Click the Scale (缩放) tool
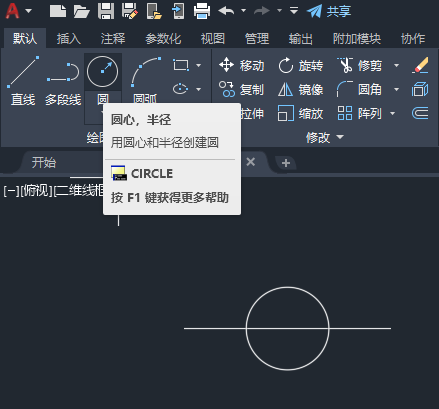Image resolution: width=439 pixels, height=409 pixels. pos(301,113)
